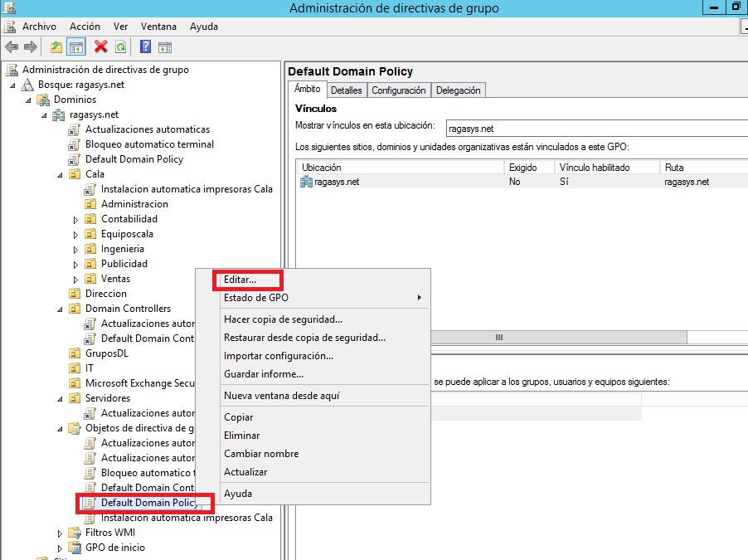748x560 pixels.
Task: Click the show/hide action pane toolbar icon
Action: 165,47
